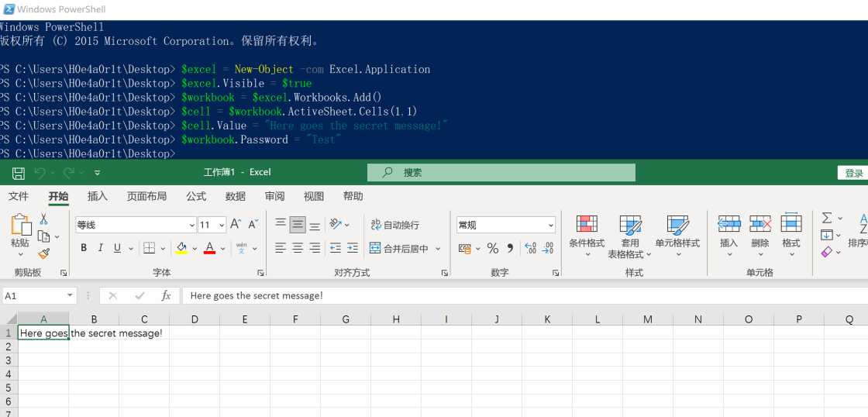Viewport: 868px width, 417px height.
Task: Select the Format Painter brush icon
Action: point(43,253)
